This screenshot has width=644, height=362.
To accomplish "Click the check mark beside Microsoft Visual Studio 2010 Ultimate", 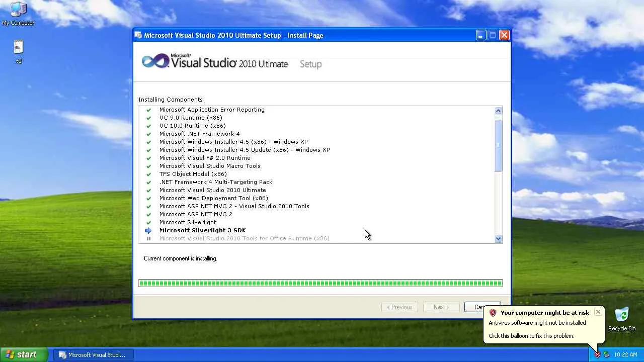I will point(148,190).
